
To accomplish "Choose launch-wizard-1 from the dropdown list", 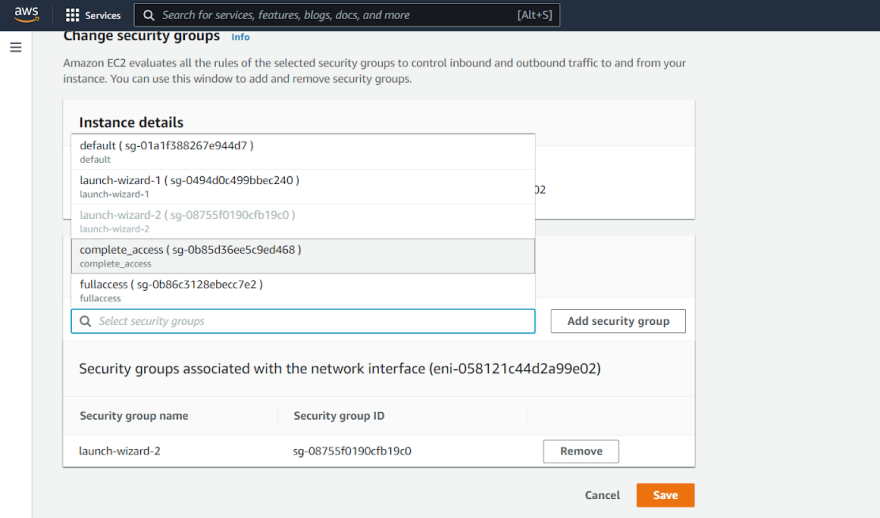I will tap(303, 186).
